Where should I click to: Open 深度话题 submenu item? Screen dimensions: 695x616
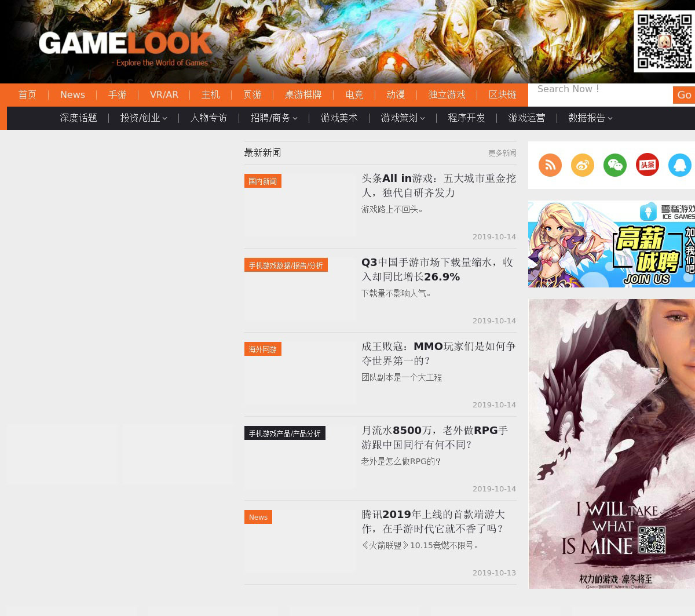pyautogui.click(x=78, y=118)
